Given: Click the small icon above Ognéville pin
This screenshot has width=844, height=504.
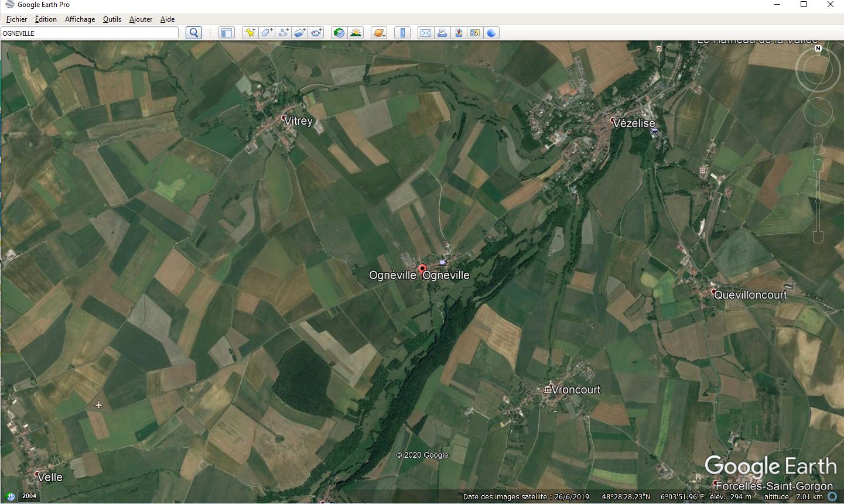Looking at the screenshot, I should coord(443,262).
